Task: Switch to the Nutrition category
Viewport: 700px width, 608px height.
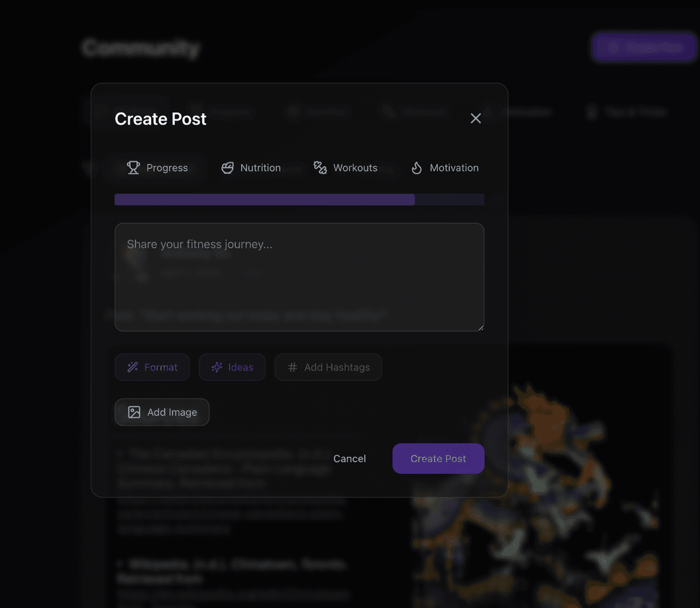Action: [251, 168]
